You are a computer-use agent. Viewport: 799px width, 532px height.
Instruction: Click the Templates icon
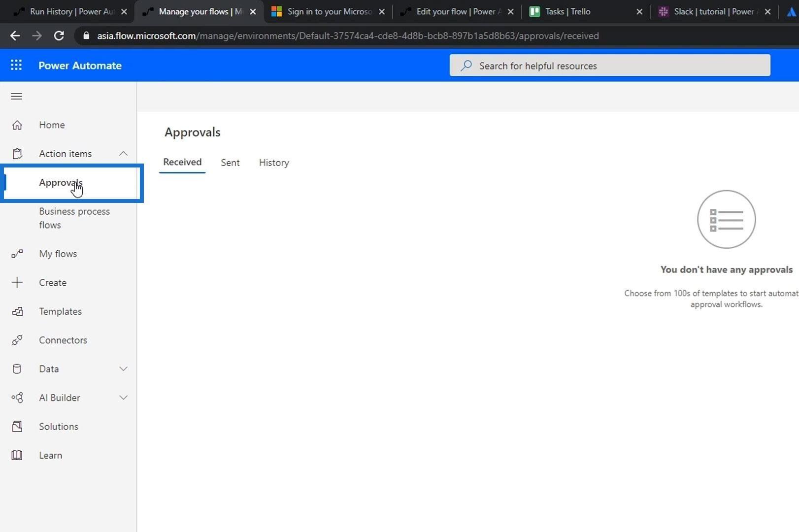click(17, 311)
